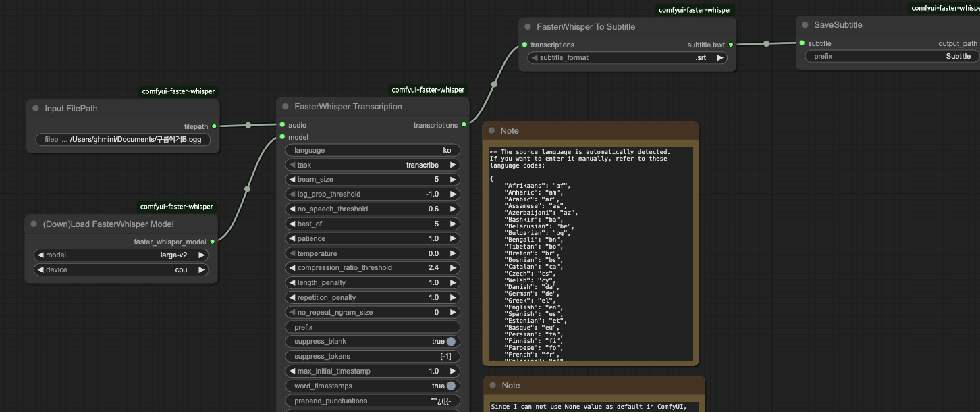980x412 pixels.
Task: Click inside the language codes Note text
Action: tap(591, 253)
